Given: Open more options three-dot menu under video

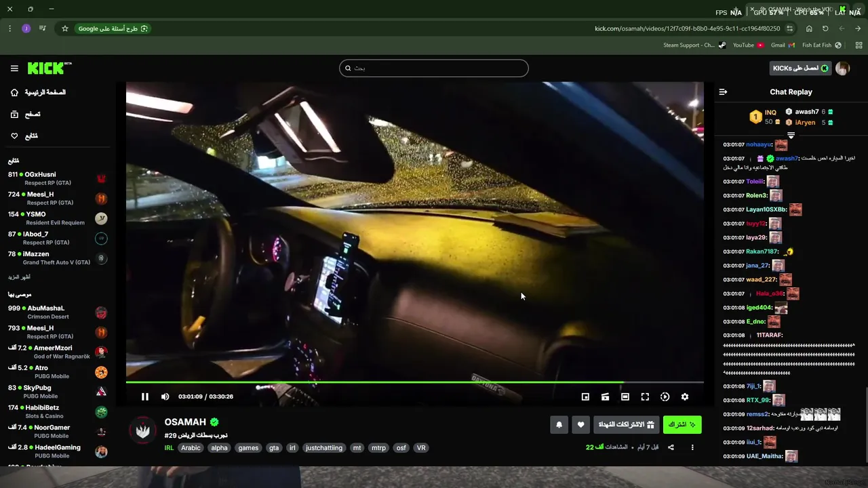Looking at the screenshot, I should coord(692,447).
